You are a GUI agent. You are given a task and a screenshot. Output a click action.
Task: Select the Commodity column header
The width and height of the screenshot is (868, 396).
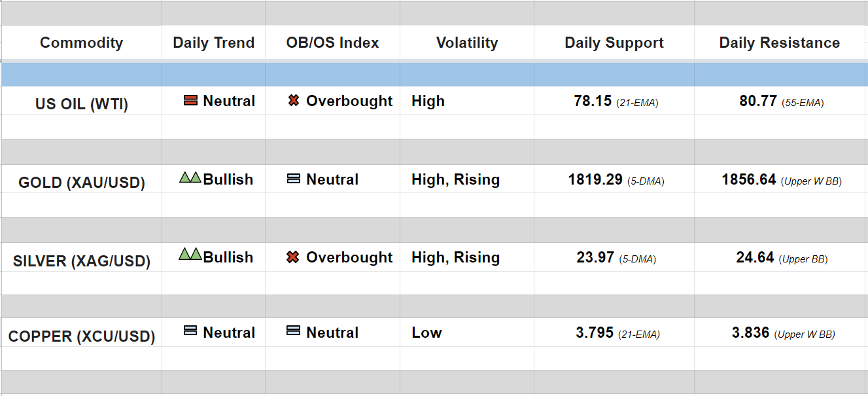pyautogui.click(x=81, y=43)
